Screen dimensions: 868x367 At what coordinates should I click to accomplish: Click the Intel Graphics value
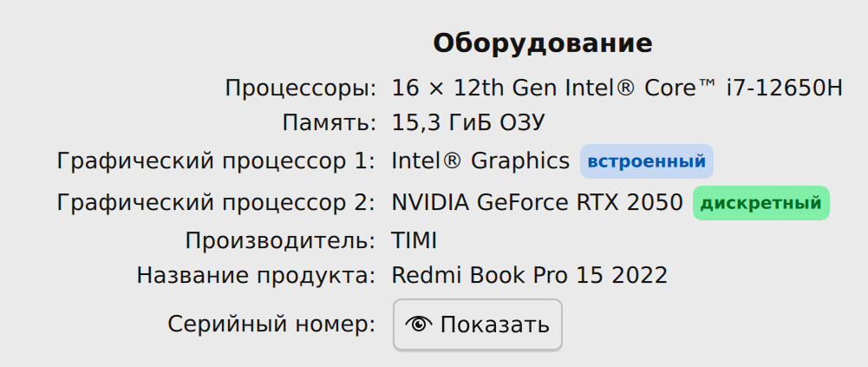click(x=480, y=161)
